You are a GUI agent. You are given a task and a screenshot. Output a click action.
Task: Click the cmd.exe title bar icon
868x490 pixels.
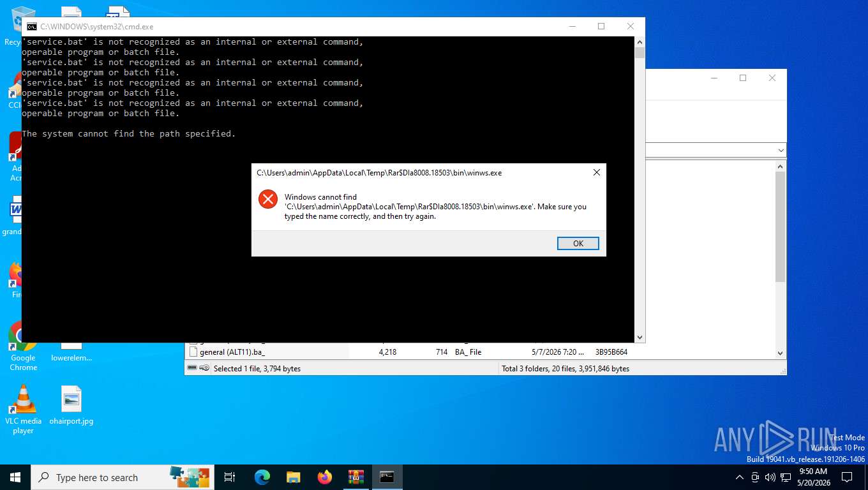click(31, 27)
